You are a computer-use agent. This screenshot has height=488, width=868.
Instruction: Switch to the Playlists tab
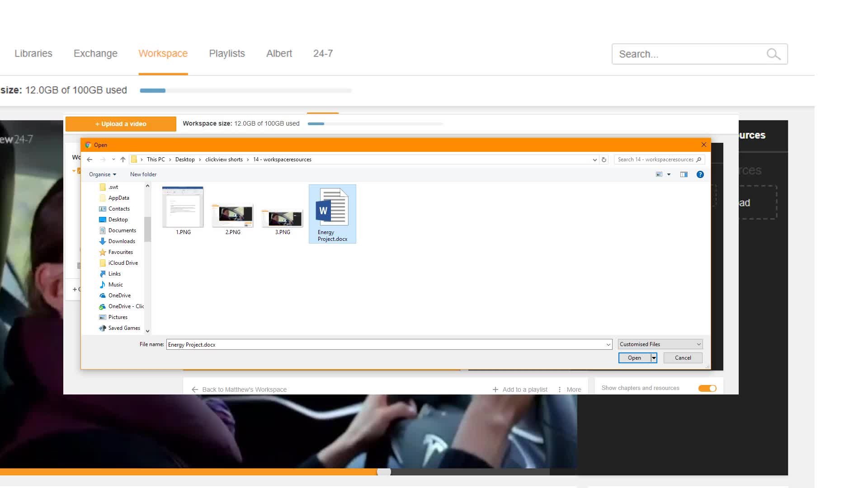tap(226, 53)
